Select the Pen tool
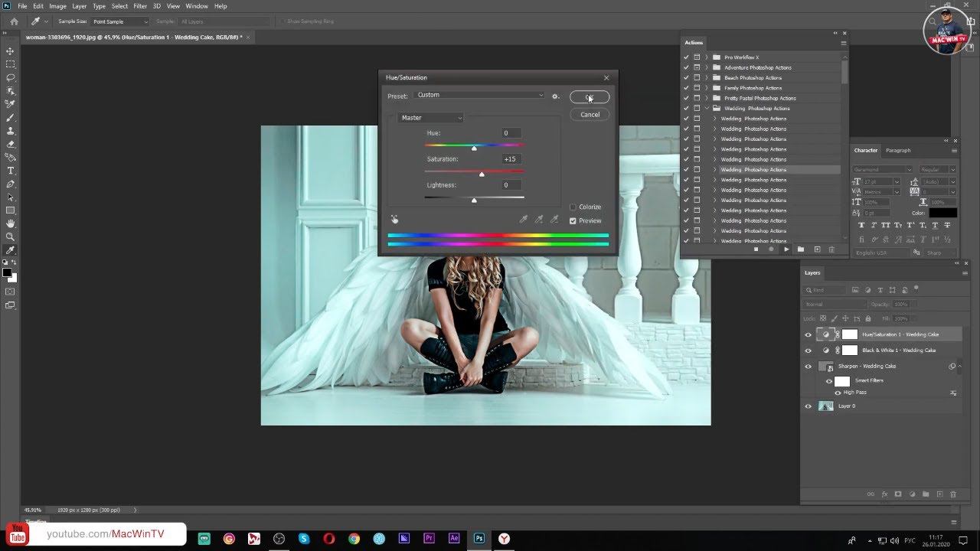Viewport: 980px width, 551px height. tap(10, 184)
